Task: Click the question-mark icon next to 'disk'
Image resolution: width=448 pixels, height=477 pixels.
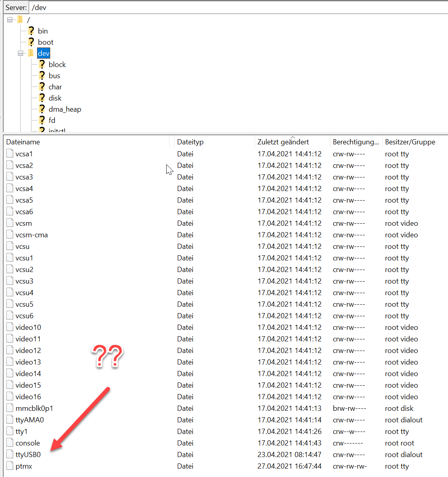Action: pyautogui.click(x=42, y=98)
